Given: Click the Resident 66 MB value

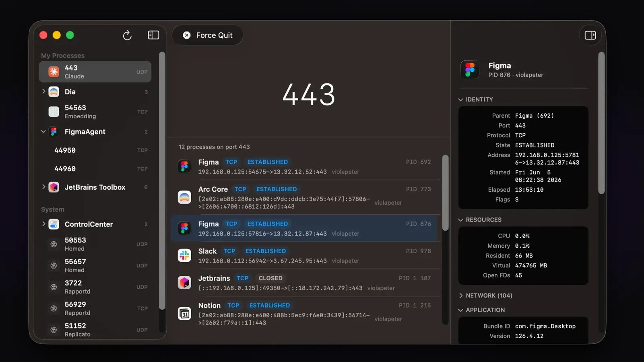Looking at the screenshot, I should [x=524, y=256].
